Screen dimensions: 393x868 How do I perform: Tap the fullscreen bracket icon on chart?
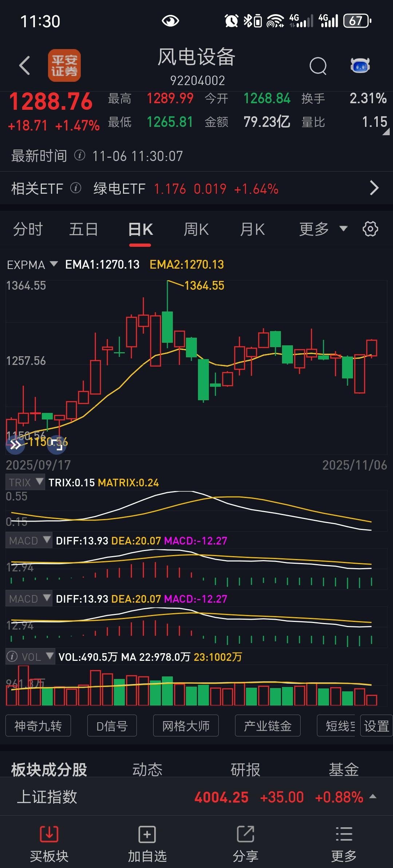57,445
